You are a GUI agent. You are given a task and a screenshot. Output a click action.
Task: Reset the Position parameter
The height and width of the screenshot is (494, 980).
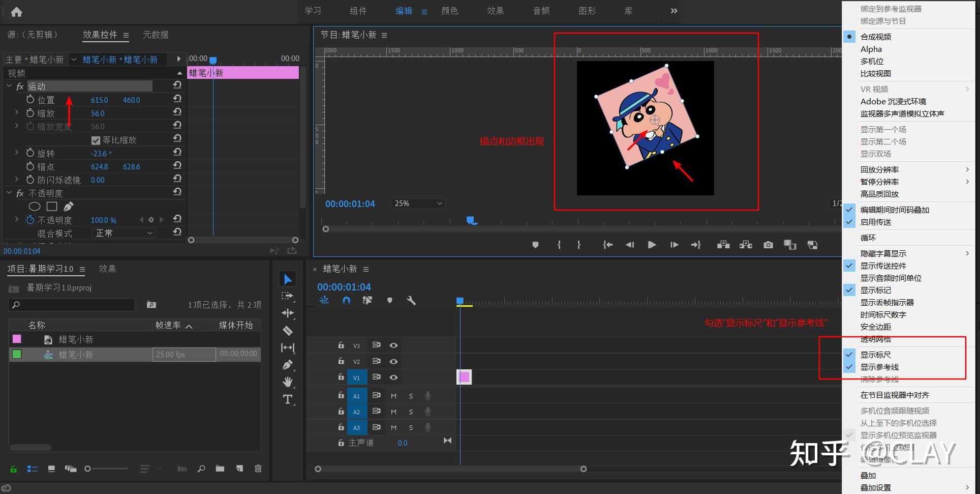pos(177,99)
